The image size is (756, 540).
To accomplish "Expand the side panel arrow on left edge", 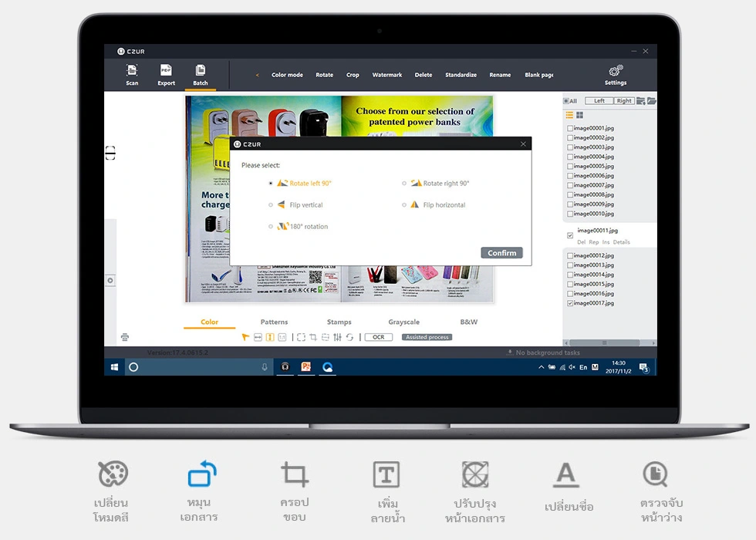I will (110, 280).
